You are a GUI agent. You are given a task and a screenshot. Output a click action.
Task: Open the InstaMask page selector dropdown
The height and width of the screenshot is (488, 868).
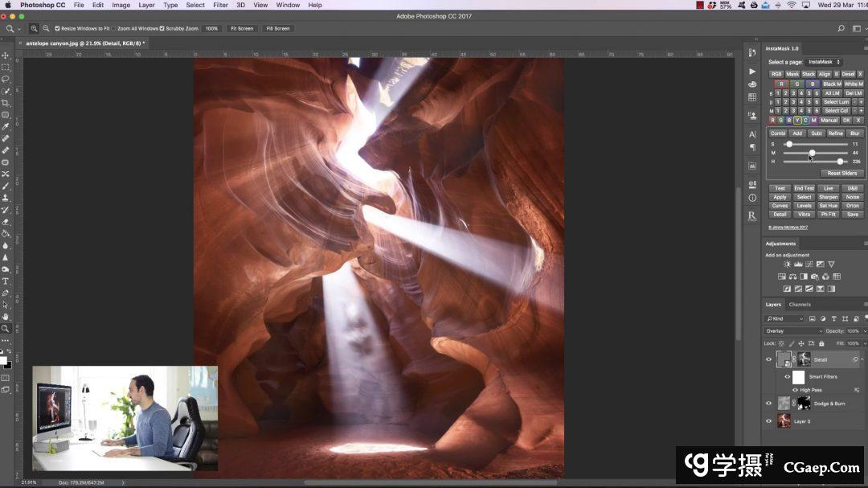[824, 62]
